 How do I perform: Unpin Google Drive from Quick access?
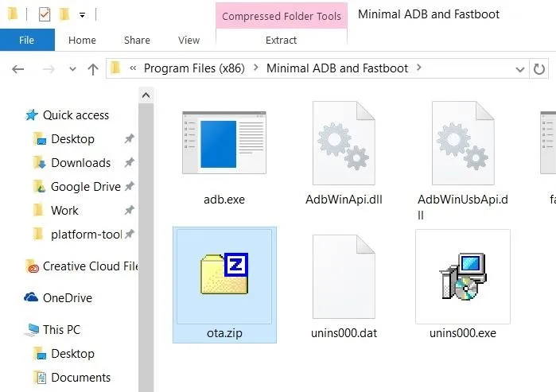(129, 186)
